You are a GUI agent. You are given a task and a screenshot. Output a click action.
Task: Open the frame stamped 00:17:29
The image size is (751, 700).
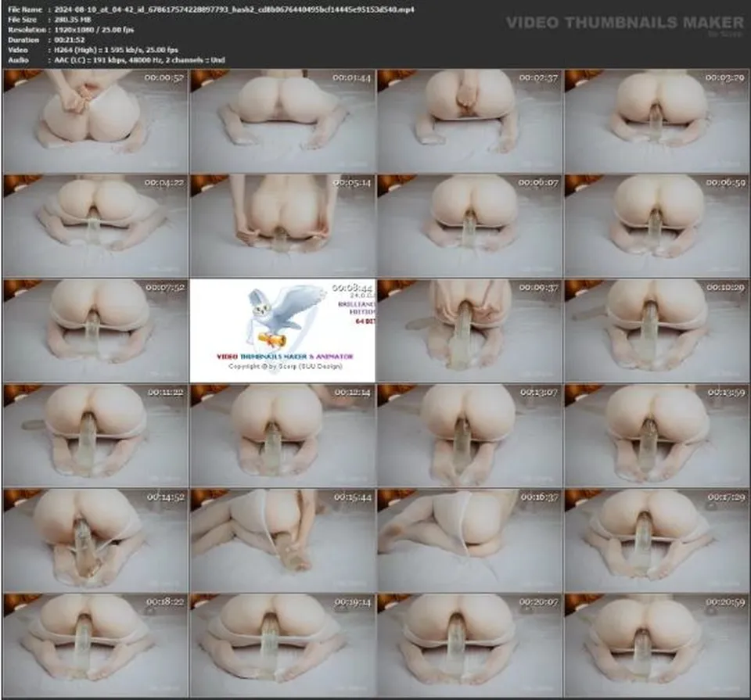pyautogui.click(x=657, y=540)
